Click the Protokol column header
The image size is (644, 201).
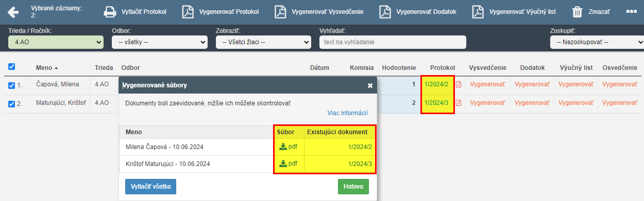click(443, 67)
